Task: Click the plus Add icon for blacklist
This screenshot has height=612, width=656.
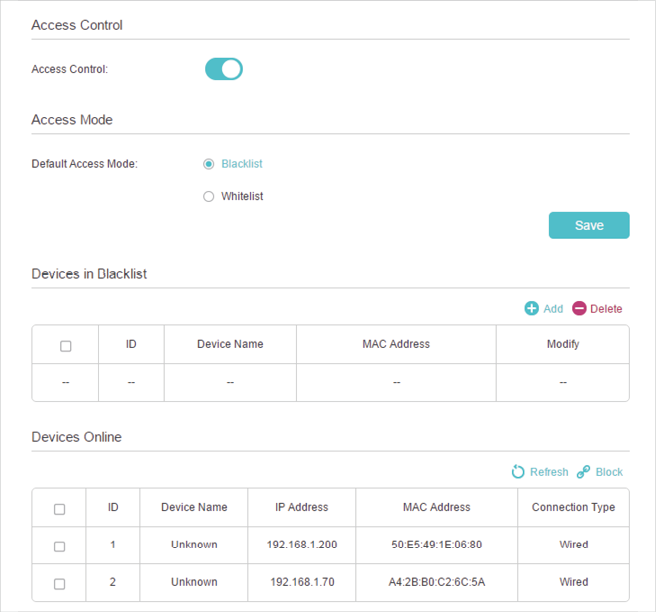Action: (x=531, y=309)
